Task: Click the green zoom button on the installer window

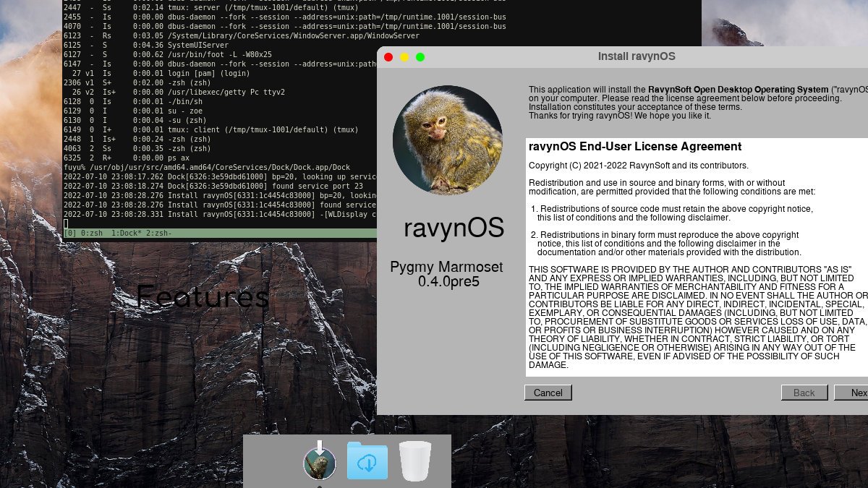Action: point(420,56)
